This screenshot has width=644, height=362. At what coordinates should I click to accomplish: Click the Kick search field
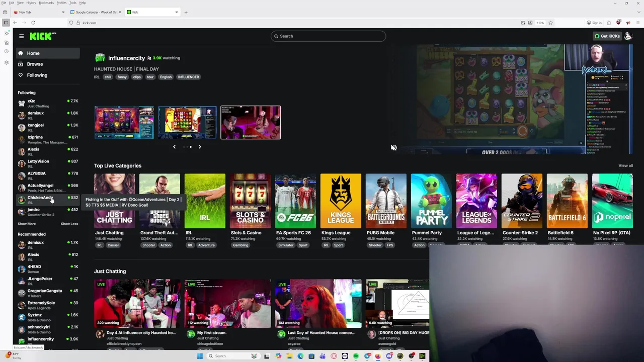click(328, 36)
